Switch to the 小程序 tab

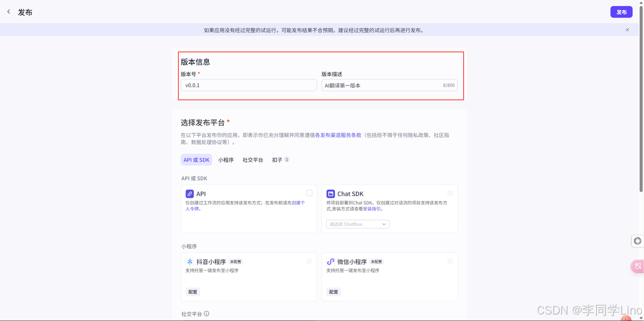click(x=226, y=159)
